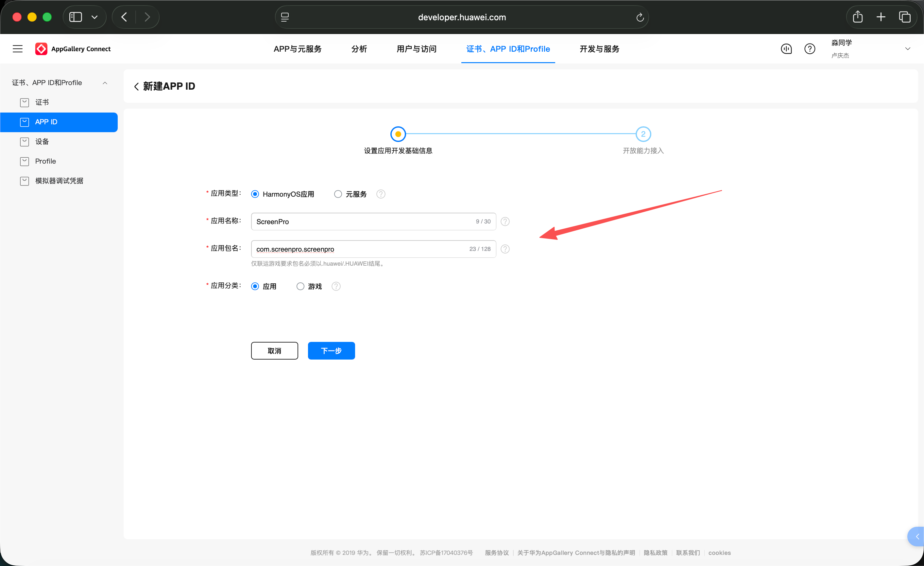This screenshot has height=566, width=924.
Task: Open the 用户与访问 tab
Action: [416, 49]
